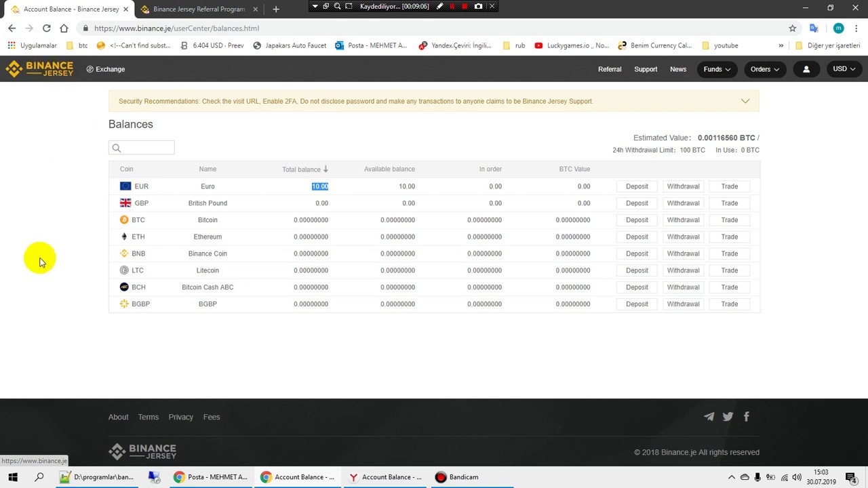The width and height of the screenshot is (868, 488).
Task: Click Trade for BGBP
Action: (730, 304)
